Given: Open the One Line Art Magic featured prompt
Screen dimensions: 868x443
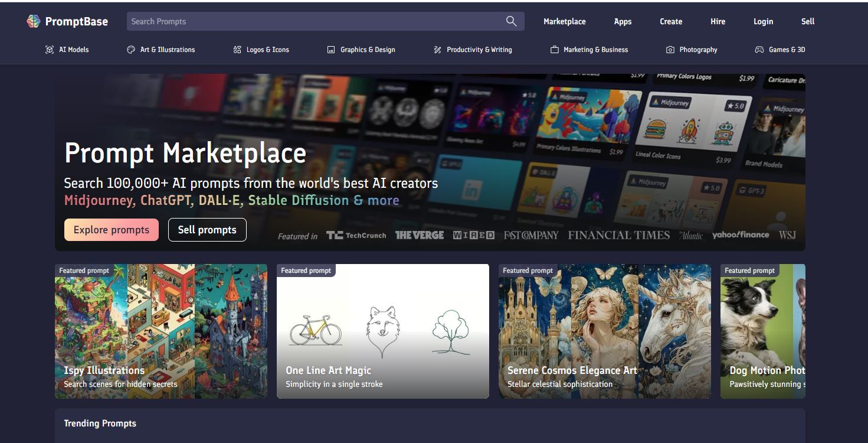Looking at the screenshot, I should (382, 331).
